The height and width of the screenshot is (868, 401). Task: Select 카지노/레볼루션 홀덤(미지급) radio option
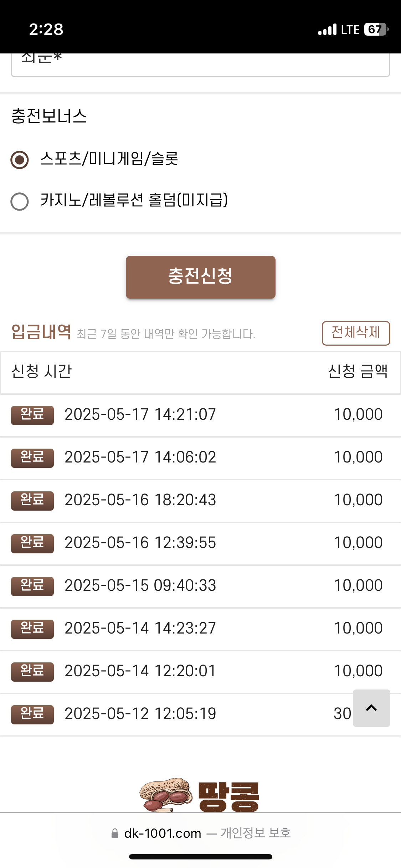click(20, 202)
